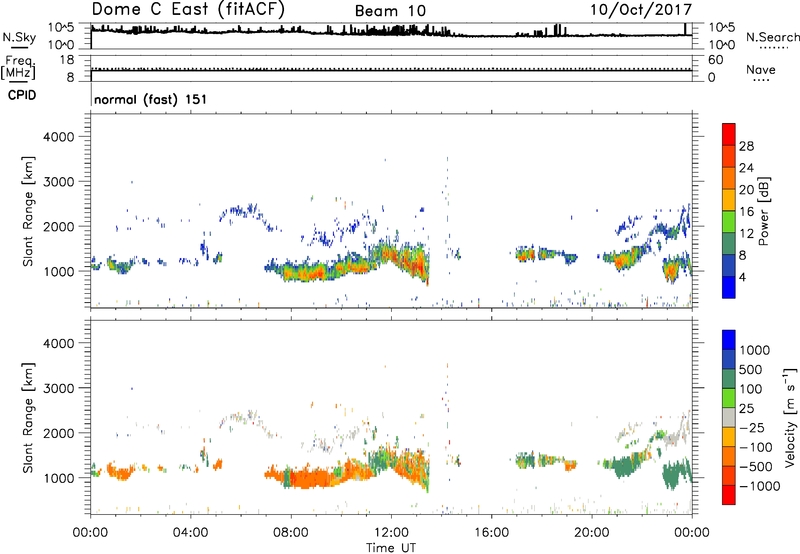This screenshot has height=554, width=800.
Task: Click the 'Dome C East (fitACF)' title
Action: point(188,9)
